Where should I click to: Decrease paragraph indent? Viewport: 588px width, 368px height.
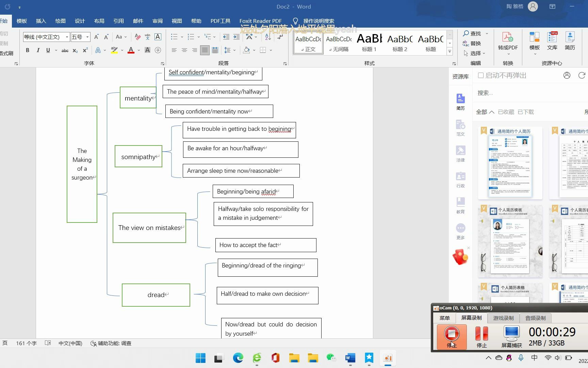(x=226, y=37)
